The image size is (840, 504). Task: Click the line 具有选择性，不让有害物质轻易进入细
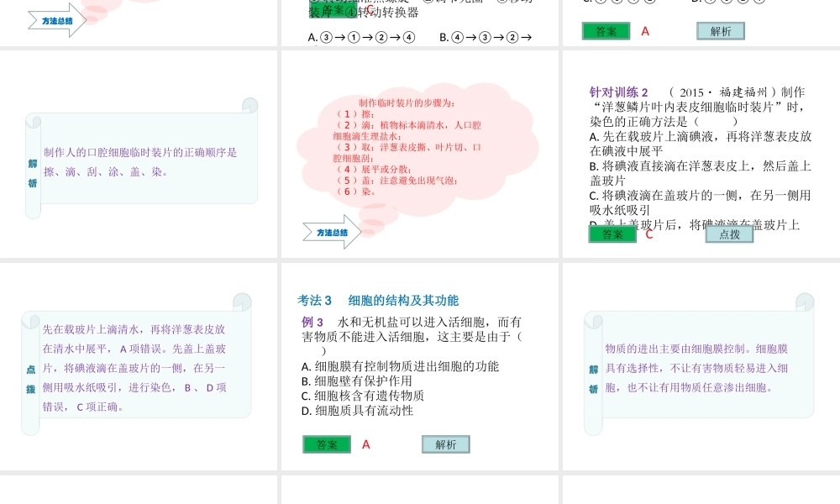click(696, 368)
